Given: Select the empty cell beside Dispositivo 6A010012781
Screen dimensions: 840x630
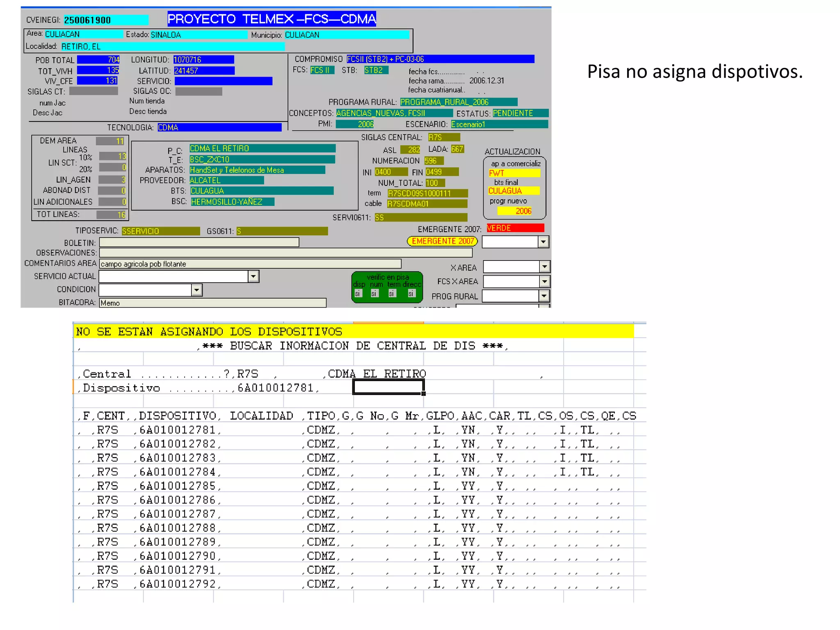Looking at the screenshot, I should [x=388, y=387].
